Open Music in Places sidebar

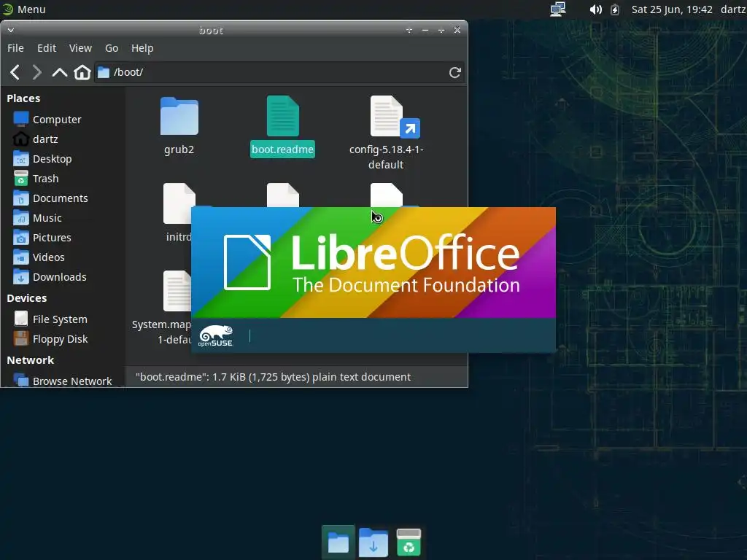click(x=38, y=217)
